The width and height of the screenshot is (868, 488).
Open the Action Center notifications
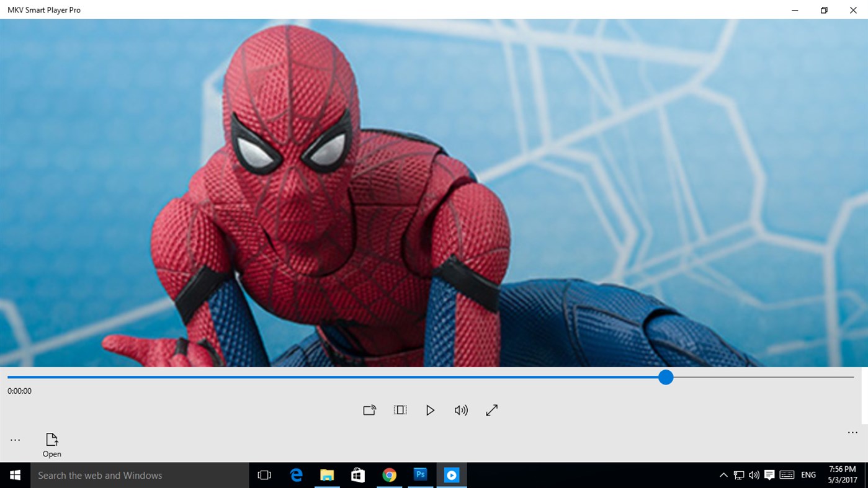tap(769, 474)
